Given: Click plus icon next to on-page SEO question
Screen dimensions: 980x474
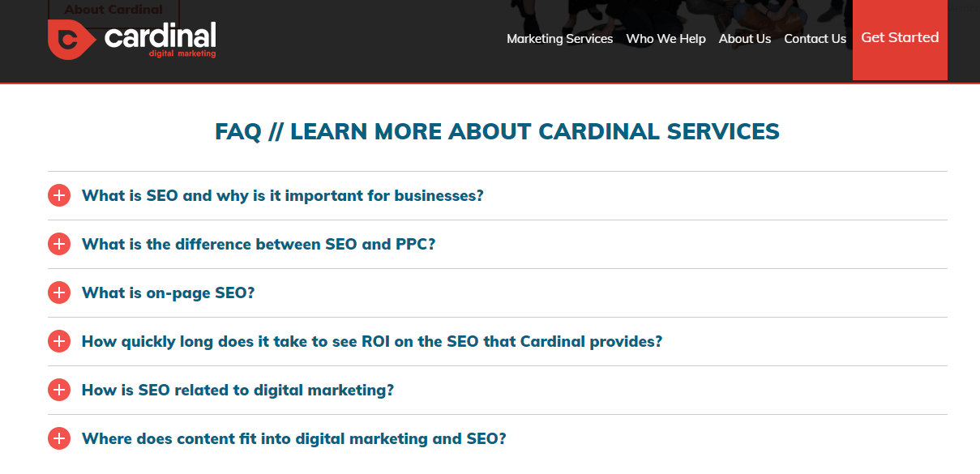Looking at the screenshot, I should (59, 293).
